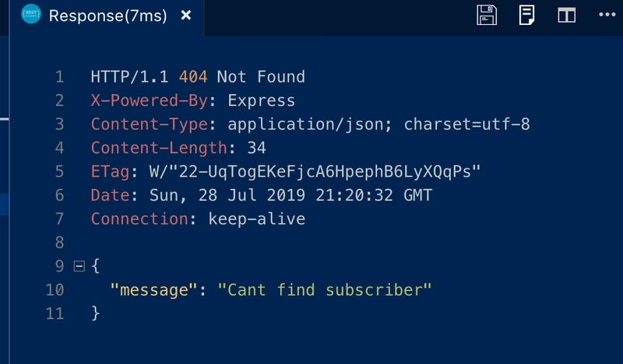Click the Content-Length header name
This screenshot has width=623, height=364.
159,148
